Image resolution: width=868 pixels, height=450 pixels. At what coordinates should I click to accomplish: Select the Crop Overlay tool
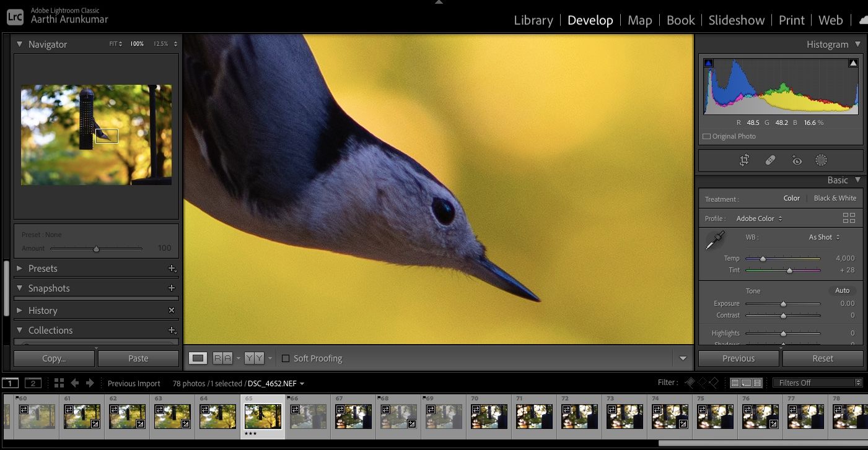(x=744, y=160)
